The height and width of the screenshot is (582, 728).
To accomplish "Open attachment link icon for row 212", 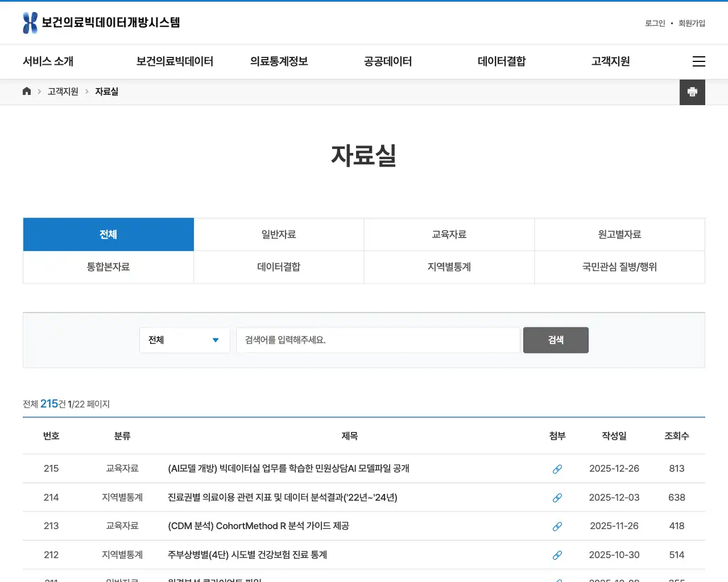I will (557, 555).
